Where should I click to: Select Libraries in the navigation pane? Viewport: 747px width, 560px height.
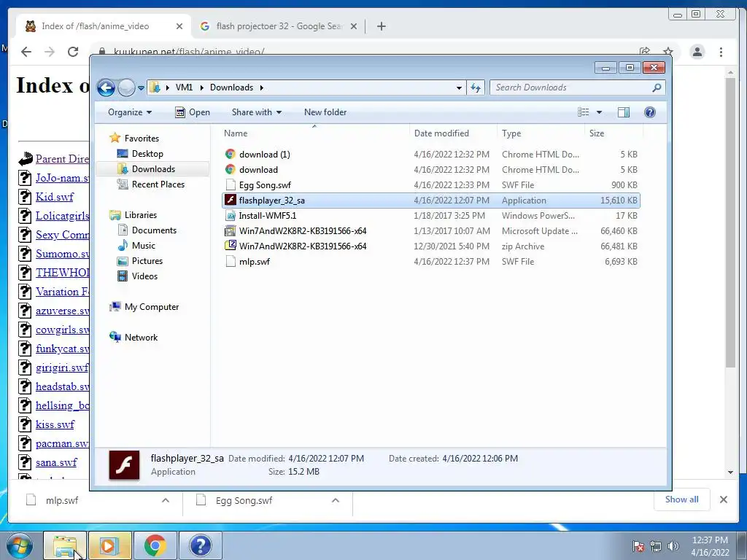click(x=141, y=215)
